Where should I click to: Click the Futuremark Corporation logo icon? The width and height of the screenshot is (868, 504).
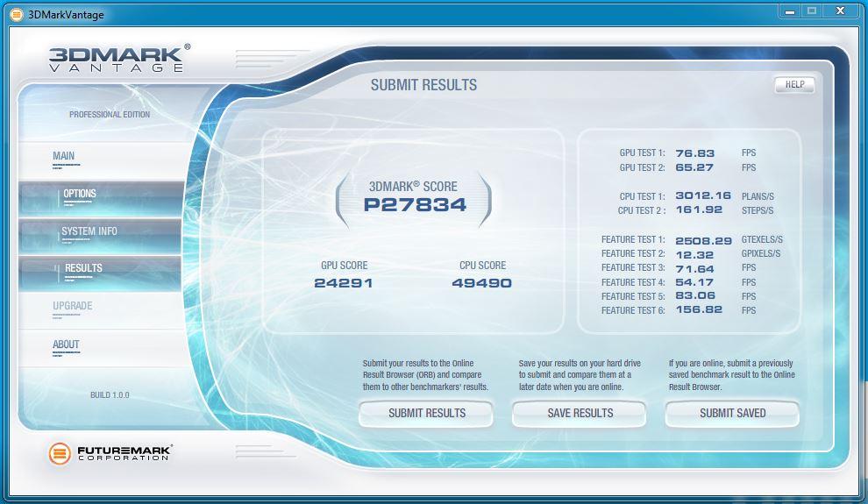[x=60, y=454]
